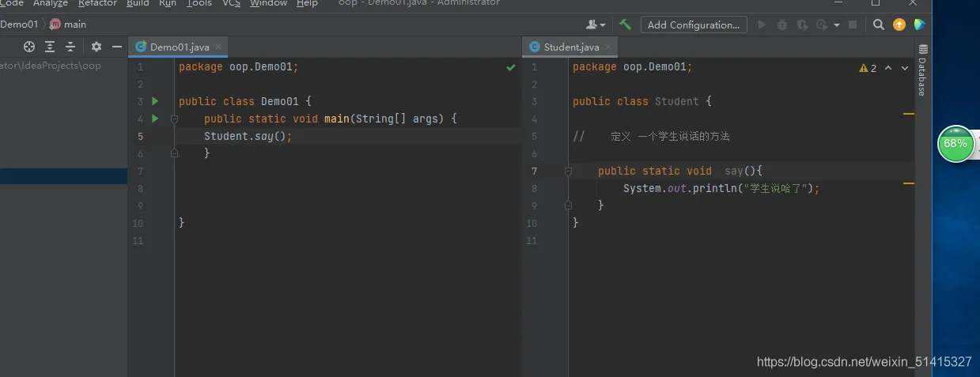Switch to the Student.java tab

tap(571, 47)
